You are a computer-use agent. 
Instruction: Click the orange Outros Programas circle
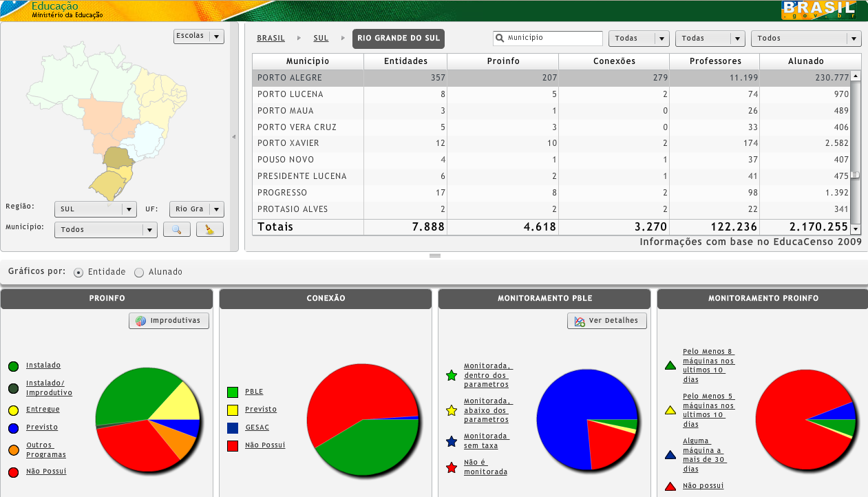pos(13,450)
